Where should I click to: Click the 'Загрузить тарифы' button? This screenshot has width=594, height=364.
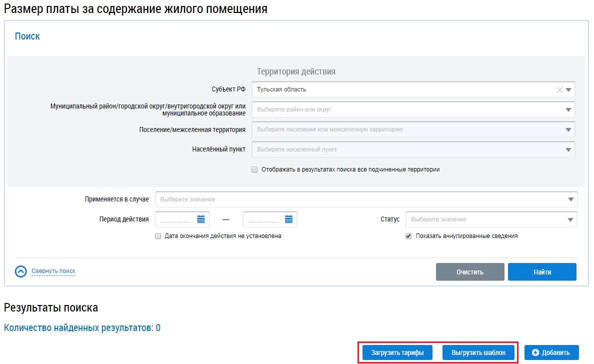pos(397,352)
